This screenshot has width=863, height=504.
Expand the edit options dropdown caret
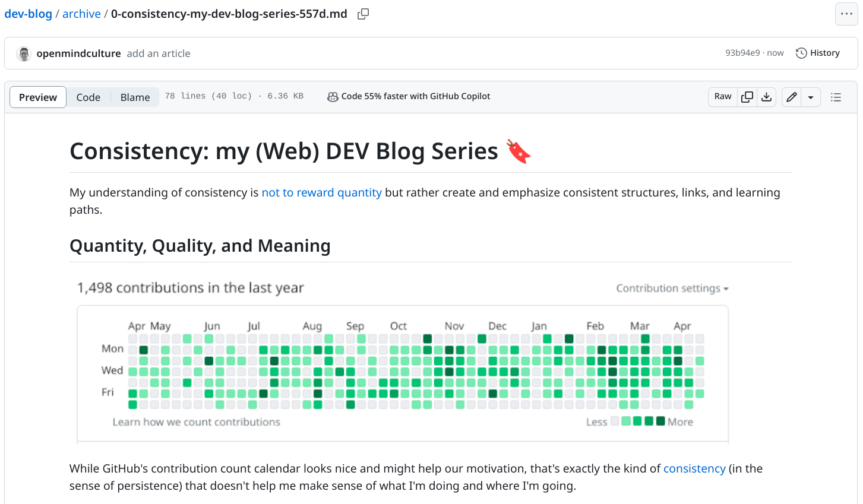811,97
